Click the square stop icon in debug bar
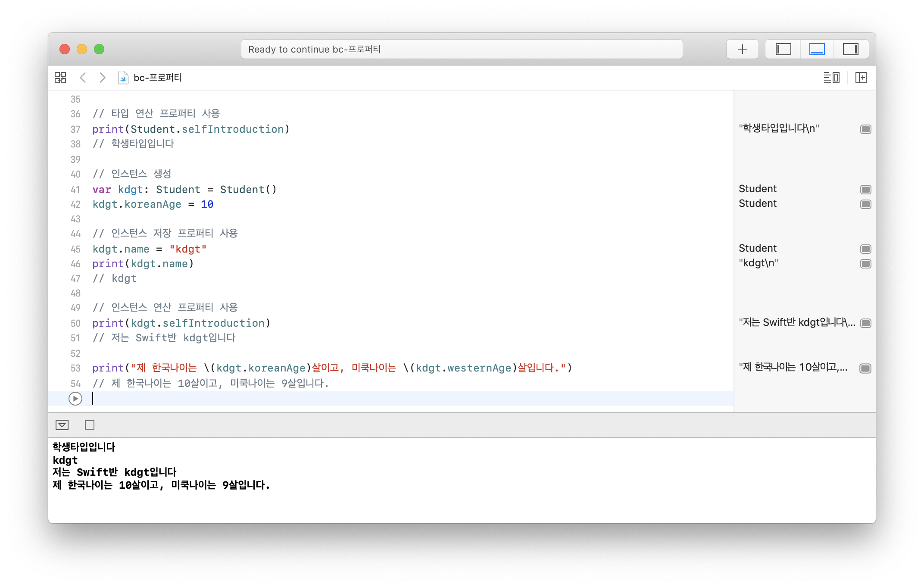This screenshot has width=924, height=587. pyautogui.click(x=90, y=425)
